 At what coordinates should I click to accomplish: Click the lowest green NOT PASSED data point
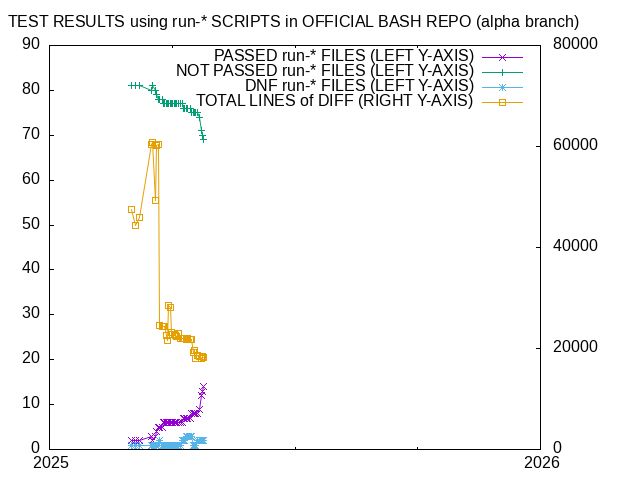point(203,139)
